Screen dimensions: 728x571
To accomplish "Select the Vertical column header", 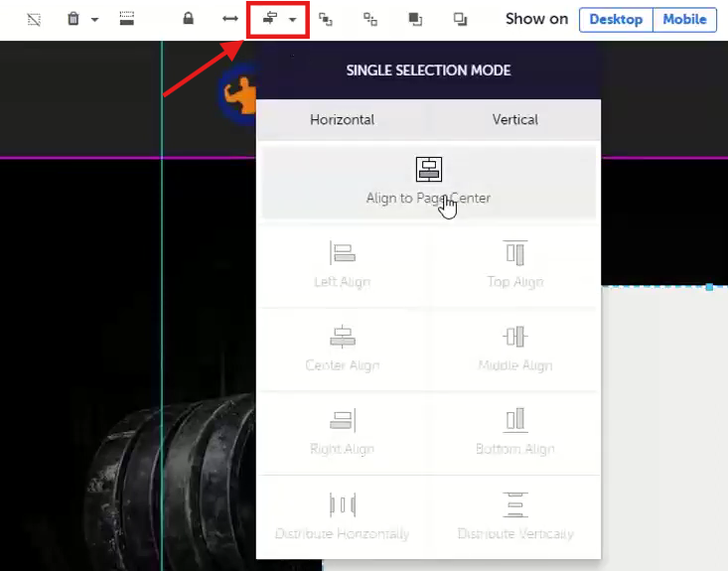I will [x=514, y=120].
